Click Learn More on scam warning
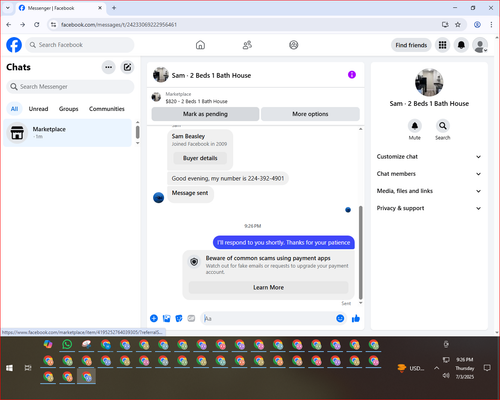This screenshot has width=500, height=400. pos(268,287)
